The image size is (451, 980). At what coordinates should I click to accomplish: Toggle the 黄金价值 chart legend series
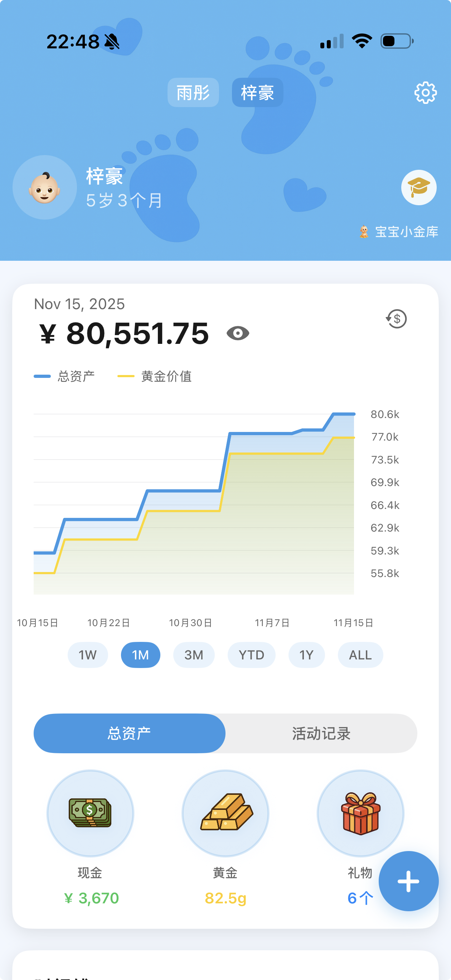pos(155,376)
